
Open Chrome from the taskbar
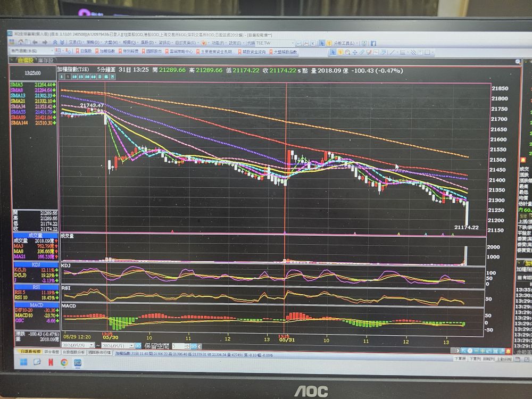[64, 362]
